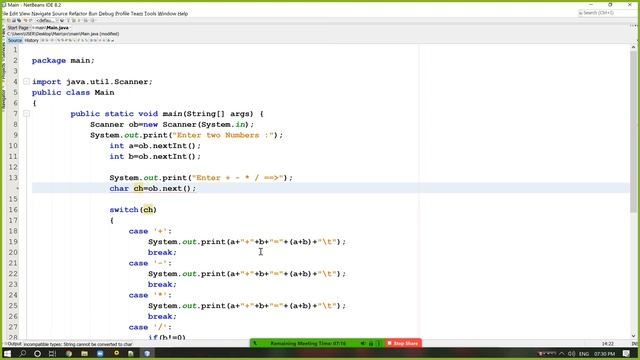The image size is (640, 360).
Task: Open the Run menu
Action: click(x=93, y=14)
